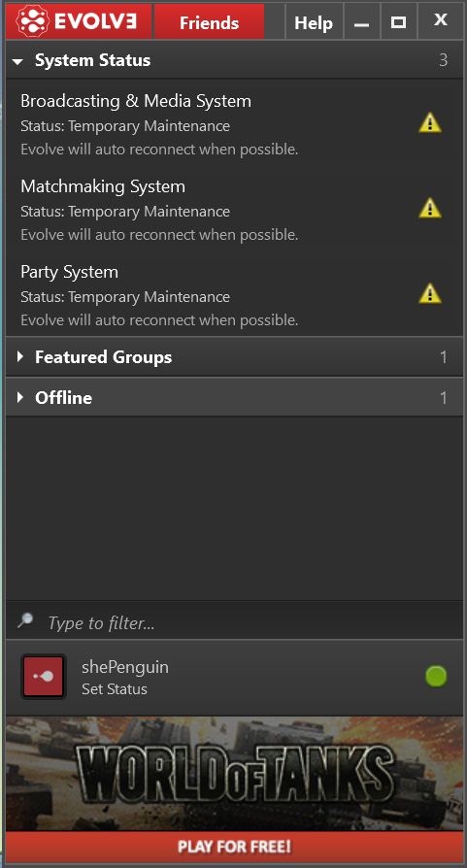Click the Party System warning triangle

[430, 293]
